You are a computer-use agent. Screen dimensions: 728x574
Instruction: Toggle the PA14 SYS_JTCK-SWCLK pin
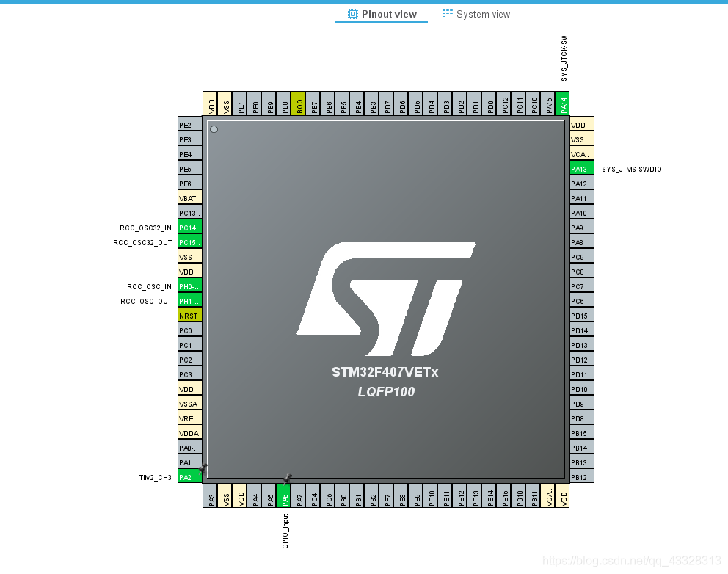[563, 103]
